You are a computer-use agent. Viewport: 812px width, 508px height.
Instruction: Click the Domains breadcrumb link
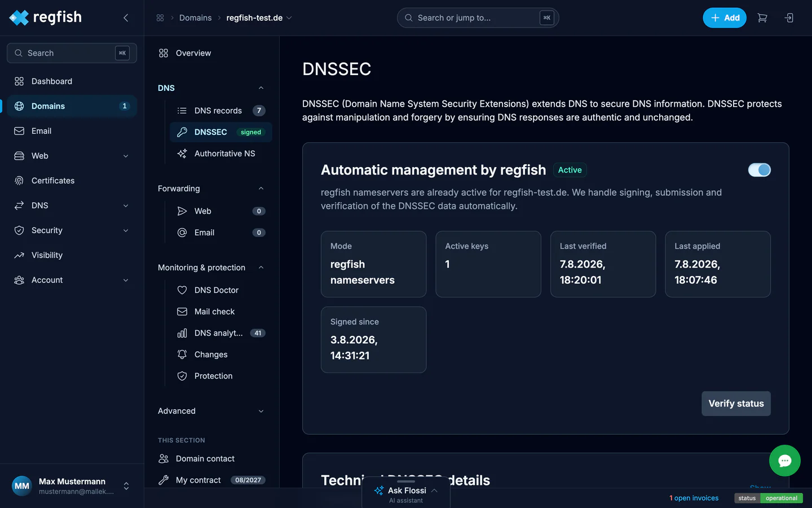pyautogui.click(x=196, y=18)
